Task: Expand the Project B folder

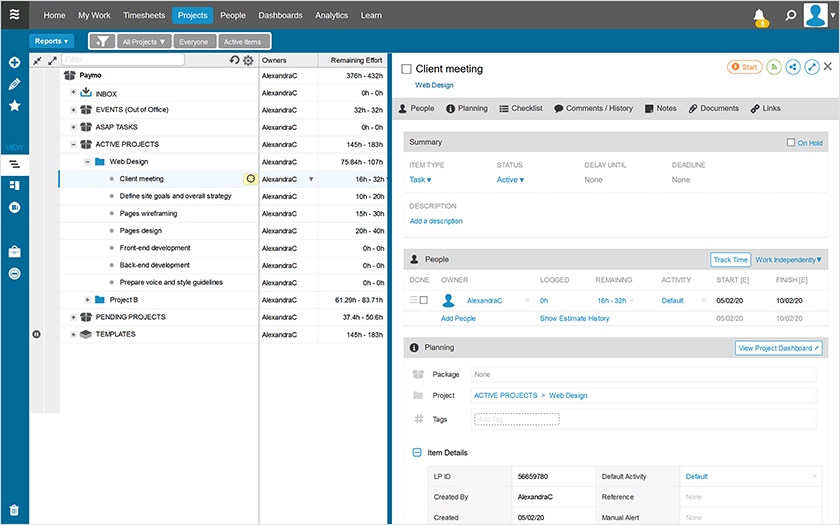Action: pyautogui.click(x=87, y=300)
